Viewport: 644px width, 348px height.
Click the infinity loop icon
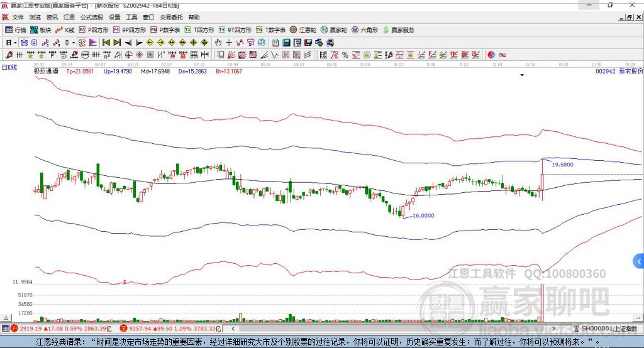click(502, 55)
